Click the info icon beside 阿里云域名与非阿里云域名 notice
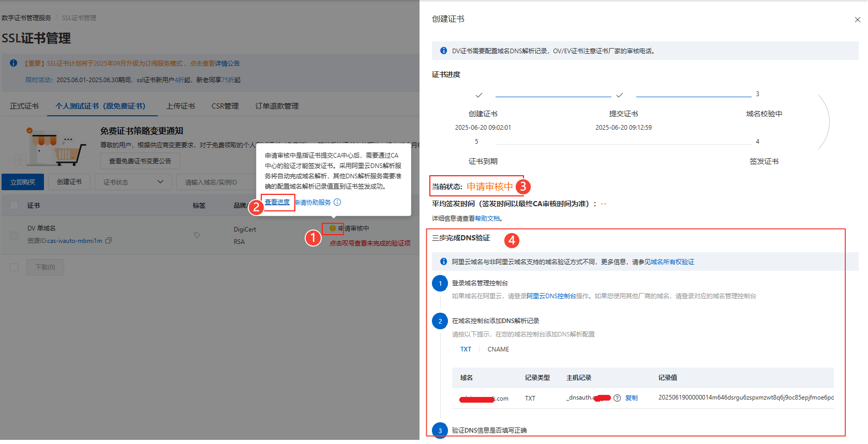 tap(443, 262)
